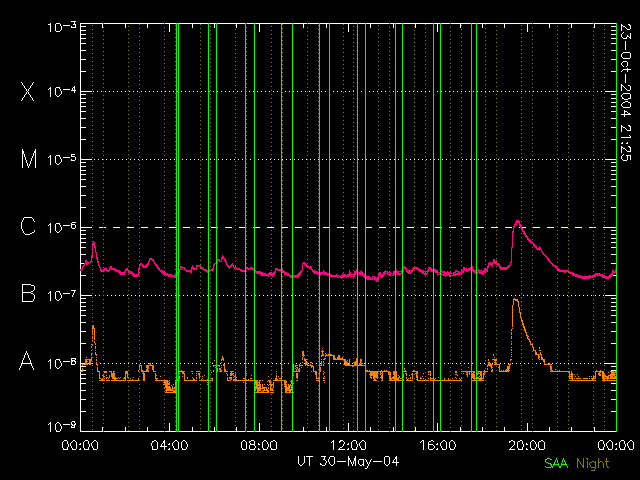
Task: Click the 20:00 time axis label
Action: click(527, 445)
